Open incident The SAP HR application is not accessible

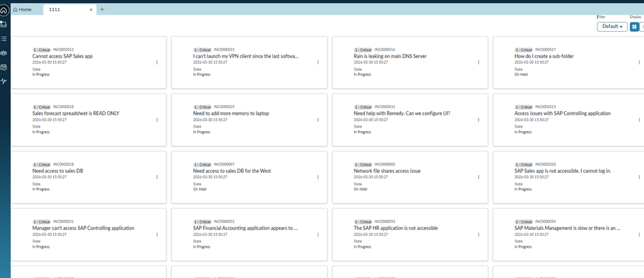[x=395, y=228]
